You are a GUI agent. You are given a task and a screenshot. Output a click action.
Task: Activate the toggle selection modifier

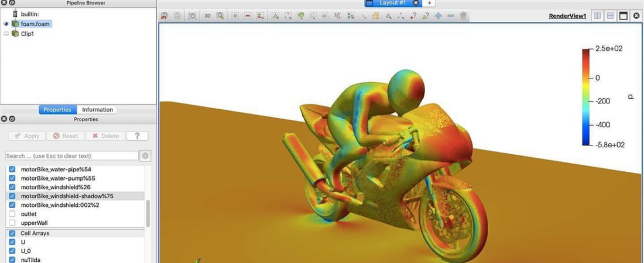point(259,16)
